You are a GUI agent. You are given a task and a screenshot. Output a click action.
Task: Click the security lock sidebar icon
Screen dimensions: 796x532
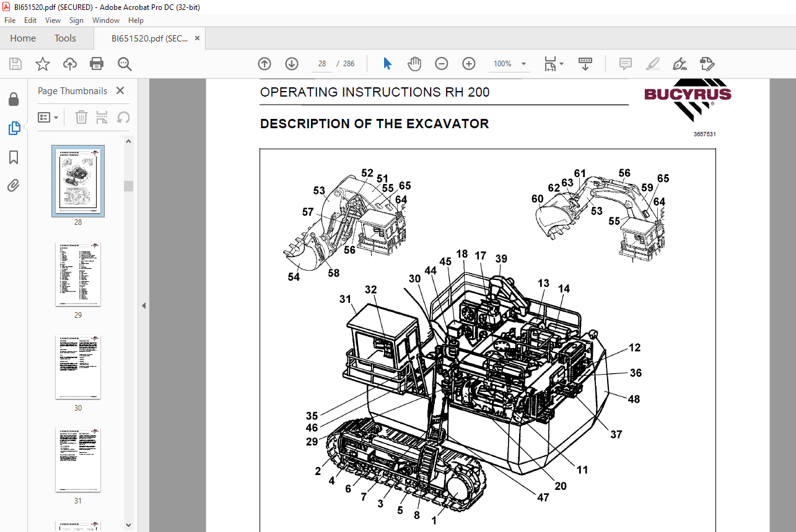(x=14, y=100)
